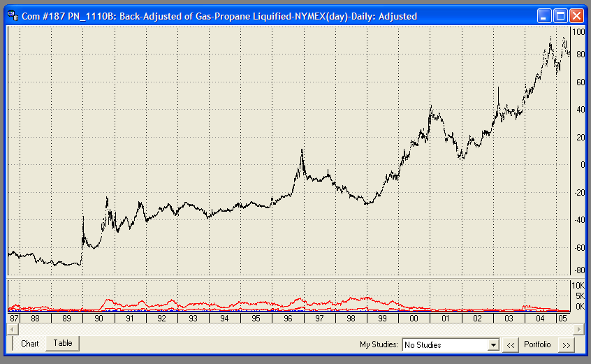Click the application icon in the title bar
The image size is (591, 364).
(x=12, y=15)
